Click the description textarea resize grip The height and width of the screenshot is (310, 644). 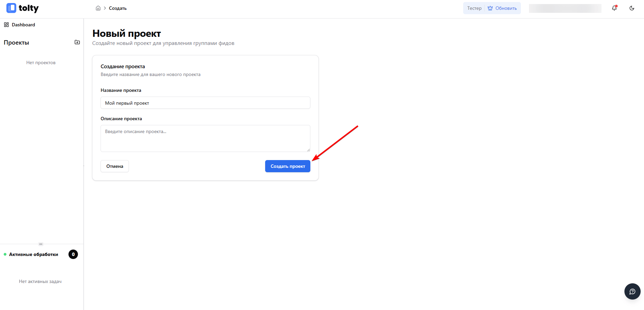(308, 150)
